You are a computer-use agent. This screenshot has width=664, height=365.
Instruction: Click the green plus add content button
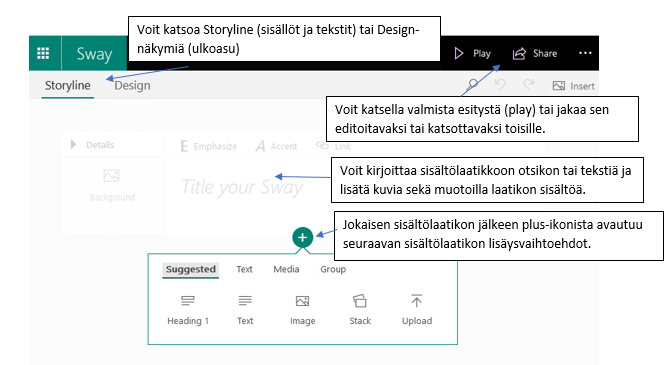tap(302, 238)
